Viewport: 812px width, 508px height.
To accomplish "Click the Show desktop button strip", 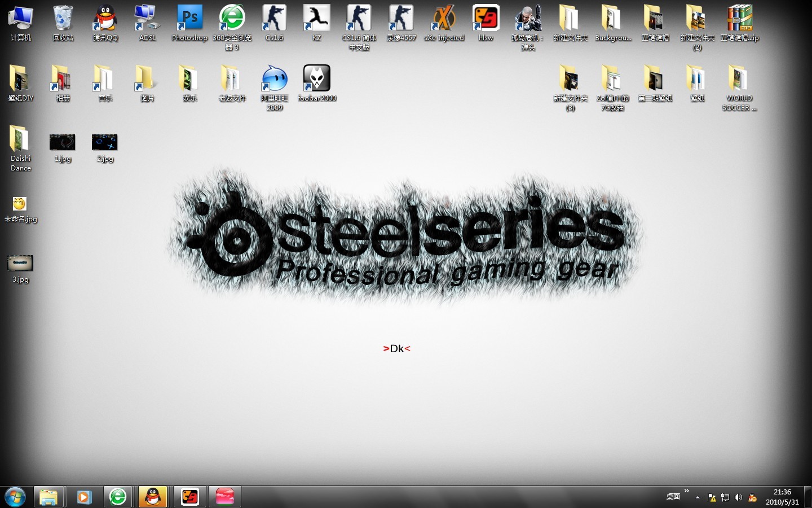I will (x=807, y=497).
